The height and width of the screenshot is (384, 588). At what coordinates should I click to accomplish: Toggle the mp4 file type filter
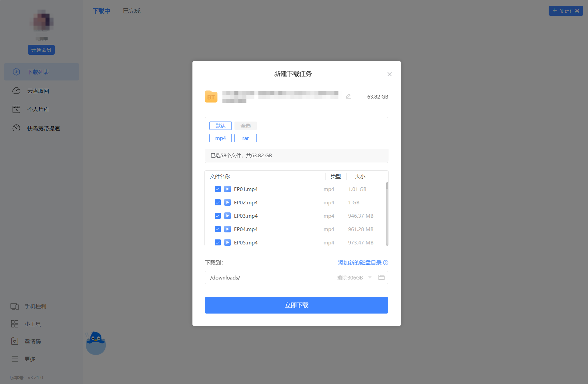(x=220, y=138)
